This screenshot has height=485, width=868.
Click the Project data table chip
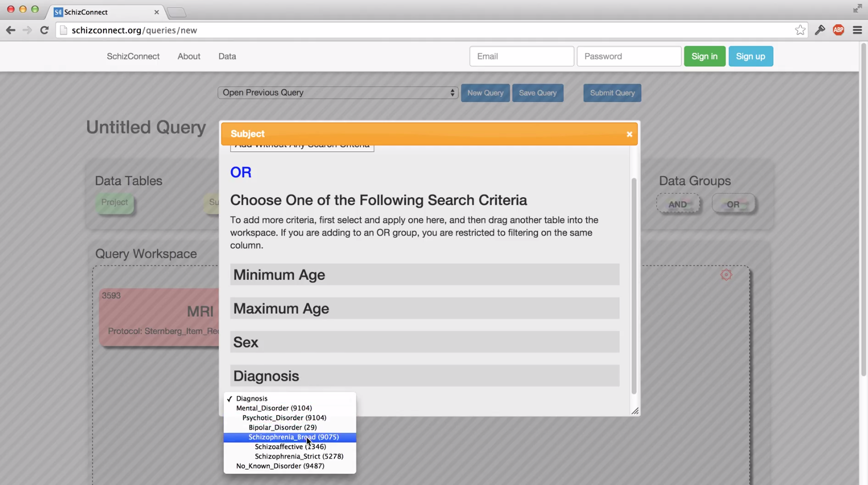point(115,202)
